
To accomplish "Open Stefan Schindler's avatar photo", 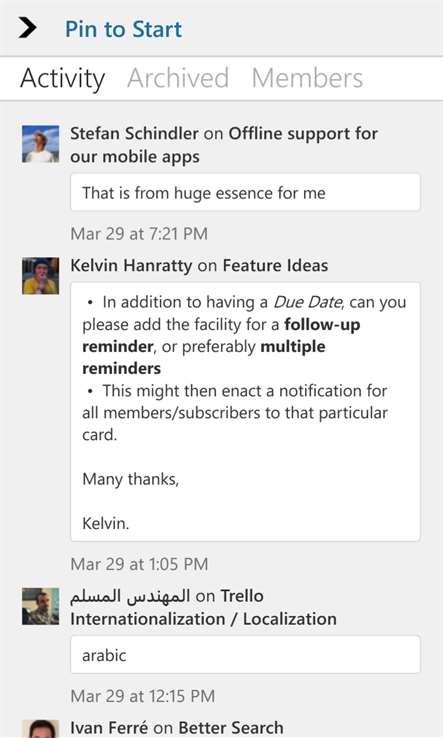I will point(40,144).
